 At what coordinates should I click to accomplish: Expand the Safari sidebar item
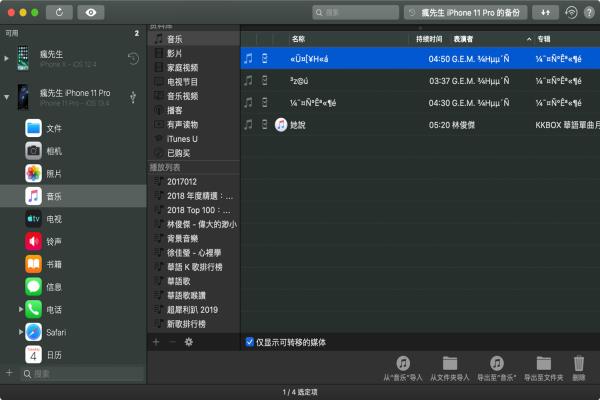tap(21, 332)
